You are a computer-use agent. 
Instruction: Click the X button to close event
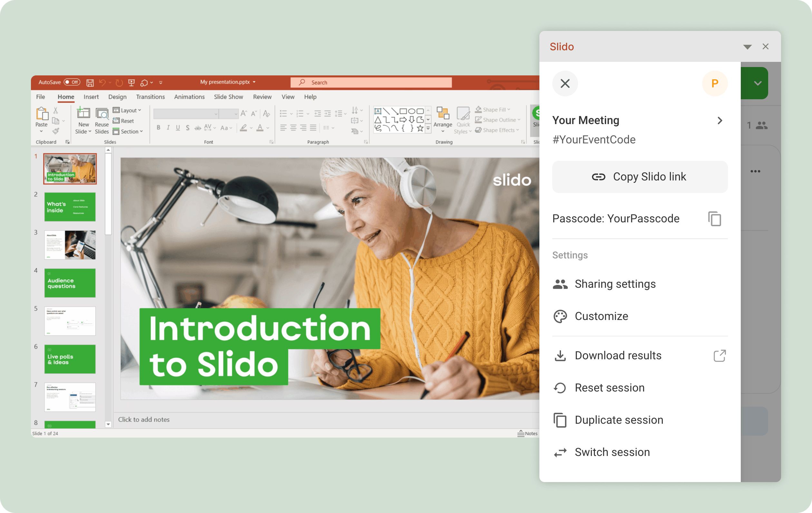[565, 83]
